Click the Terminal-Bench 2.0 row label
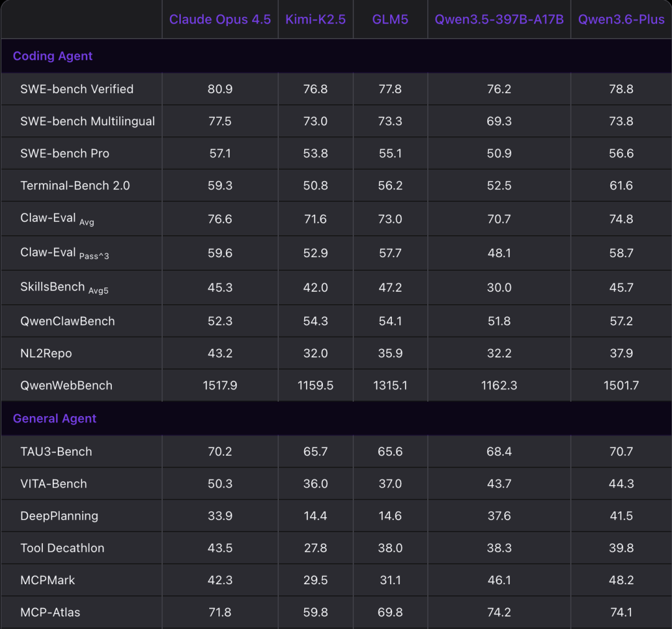 [x=75, y=185]
